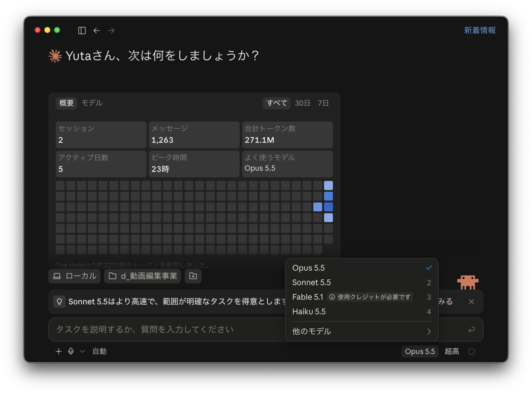This screenshot has height=394, width=532.
Task: Open the Opus 5.5 model selector button
Action: click(x=420, y=351)
